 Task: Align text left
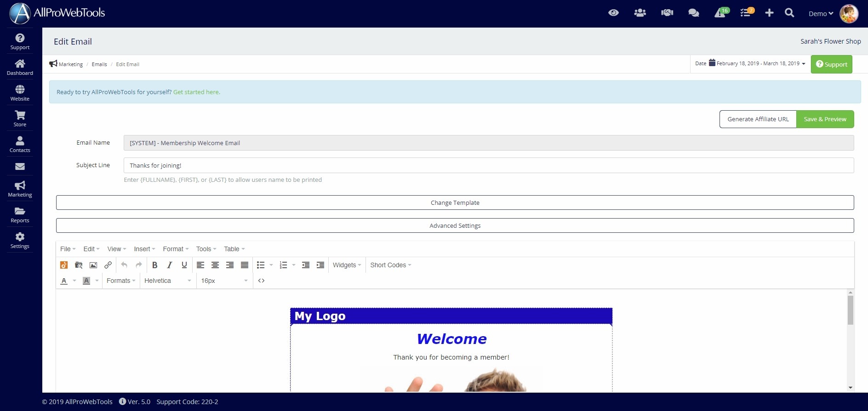[200, 265]
